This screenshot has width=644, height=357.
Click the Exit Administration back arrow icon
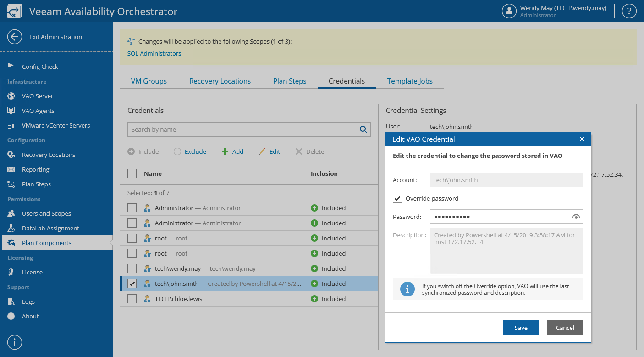(15, 37)
